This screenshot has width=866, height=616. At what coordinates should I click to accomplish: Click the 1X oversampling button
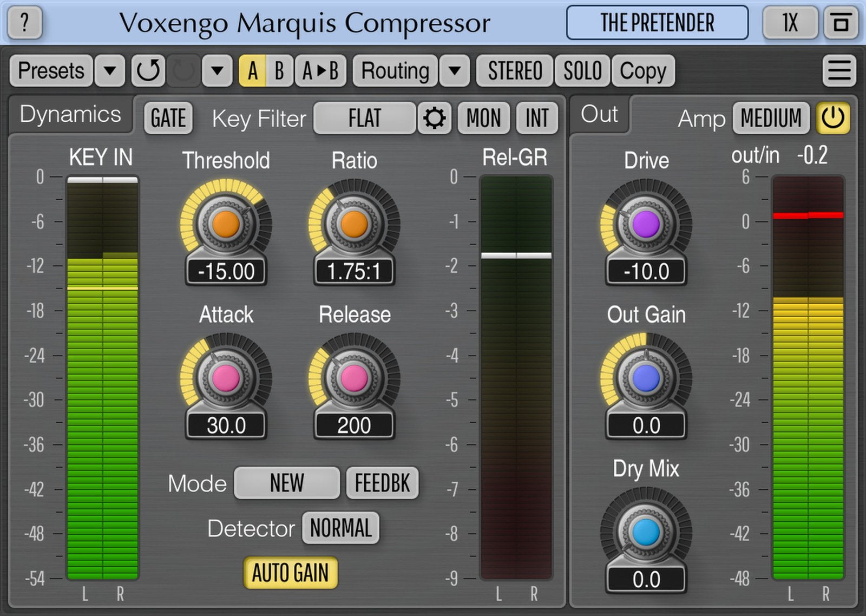790,23
